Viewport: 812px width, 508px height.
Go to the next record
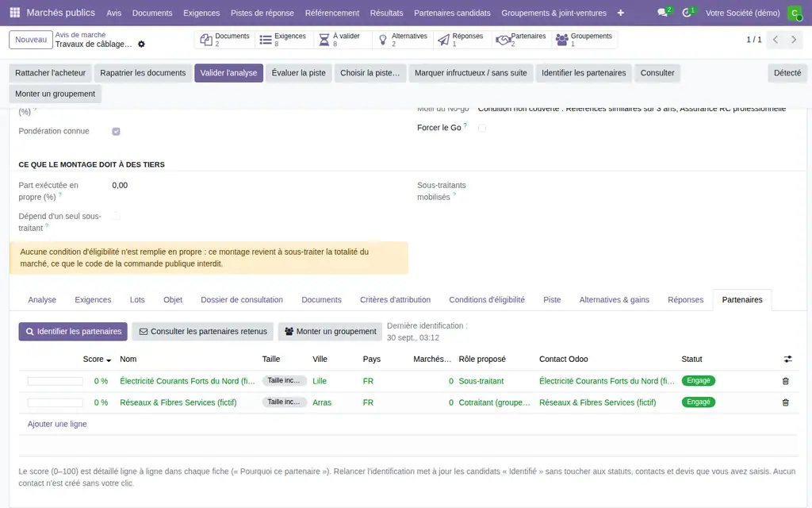tap(793, 40)
